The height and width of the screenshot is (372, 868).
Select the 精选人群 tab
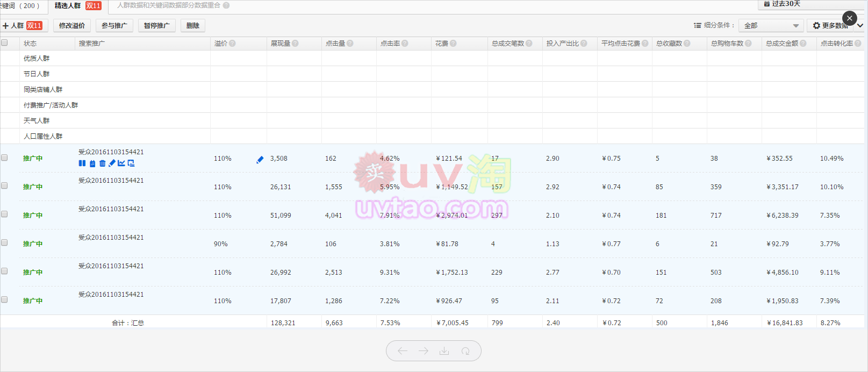78,6
